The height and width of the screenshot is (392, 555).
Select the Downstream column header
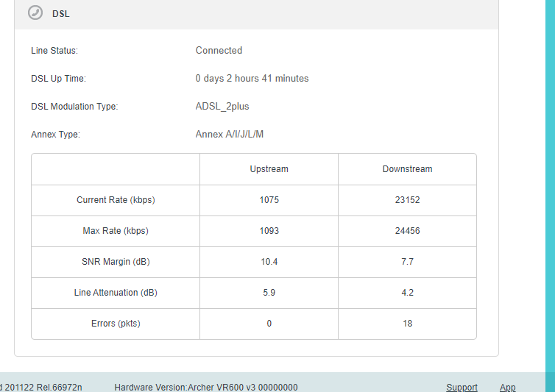407,169
